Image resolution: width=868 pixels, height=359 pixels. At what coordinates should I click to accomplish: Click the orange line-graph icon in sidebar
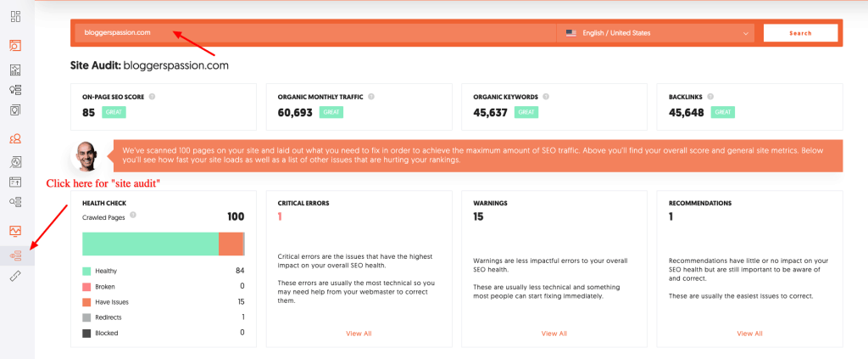(x=16, y=231)
